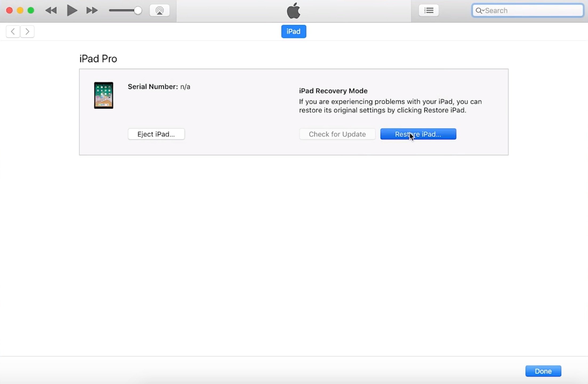
Task: Open the search magnifier options dropdown
Action: 480,10
